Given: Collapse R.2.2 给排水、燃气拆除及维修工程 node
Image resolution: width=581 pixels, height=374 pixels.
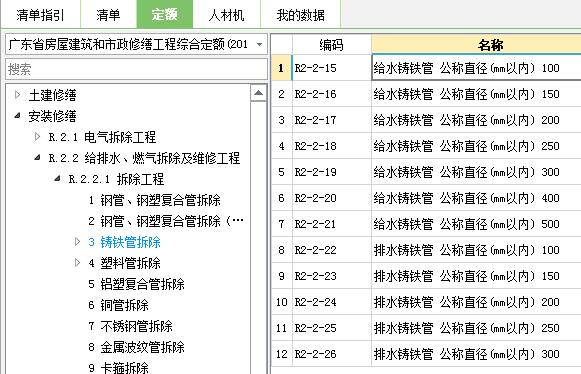Looking at the screenshot, I should coord(37,158).
